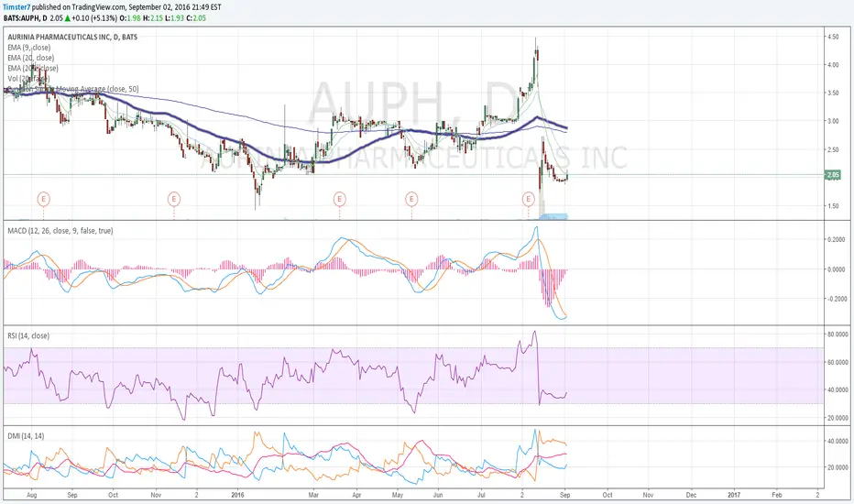Click the Aug label on the time axis

pyautogui.click(x=31, y=495)
